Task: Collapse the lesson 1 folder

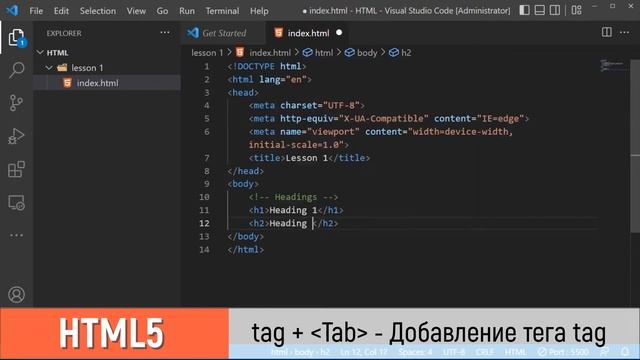Action: pos(49,67)
